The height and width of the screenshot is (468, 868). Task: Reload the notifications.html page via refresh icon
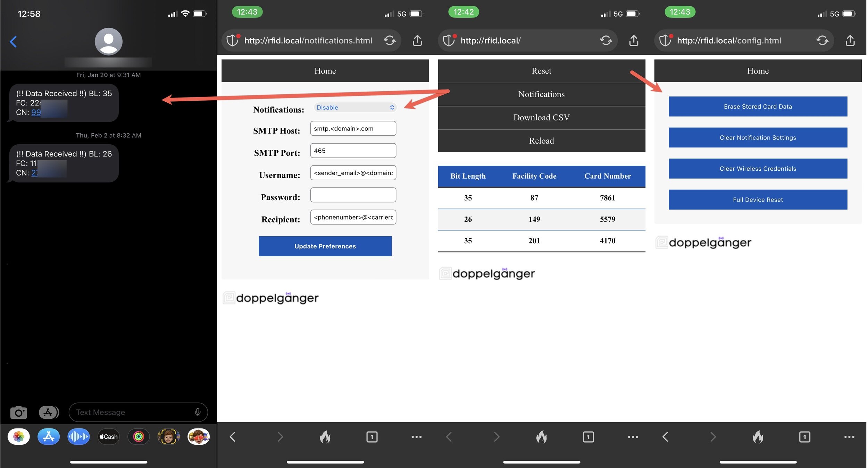[x=390, y=41]
